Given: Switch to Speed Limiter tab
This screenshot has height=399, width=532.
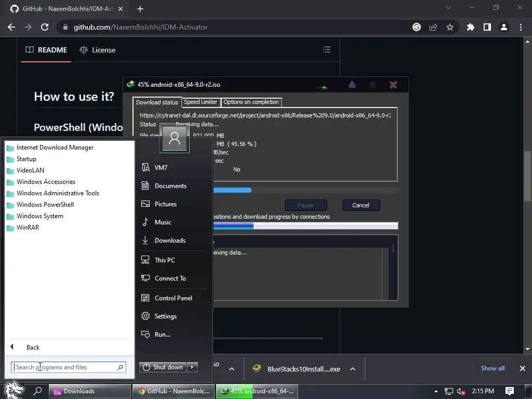Looking at the screenshot, I should (x=201, y=102).
